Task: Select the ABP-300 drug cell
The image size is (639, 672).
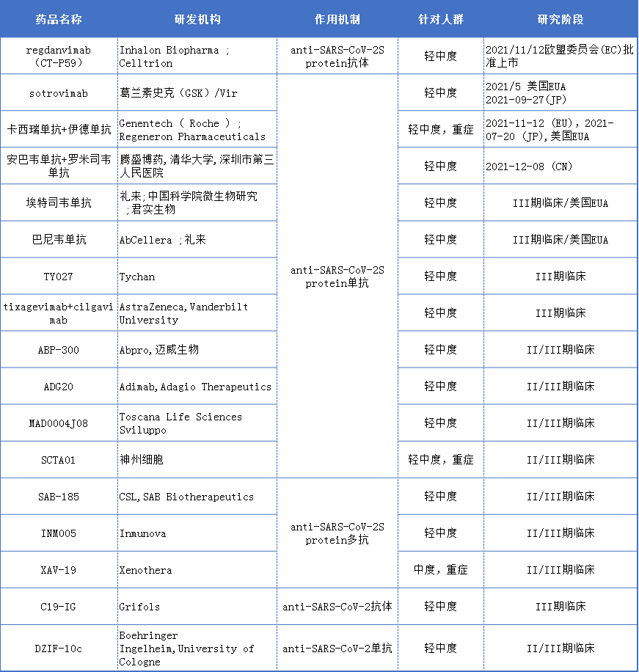Action: click(x=59, y=350)
